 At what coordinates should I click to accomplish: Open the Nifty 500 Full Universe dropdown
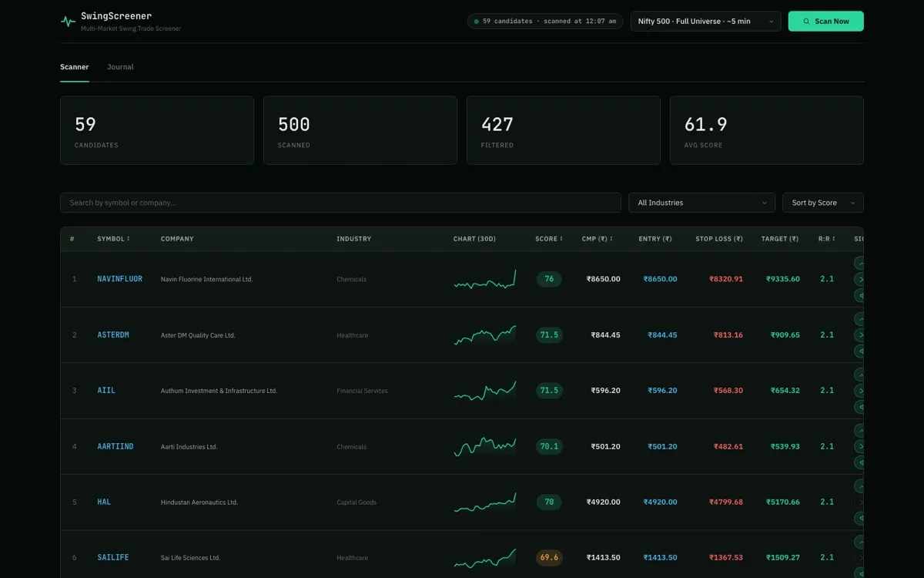(x=705, y=22)
